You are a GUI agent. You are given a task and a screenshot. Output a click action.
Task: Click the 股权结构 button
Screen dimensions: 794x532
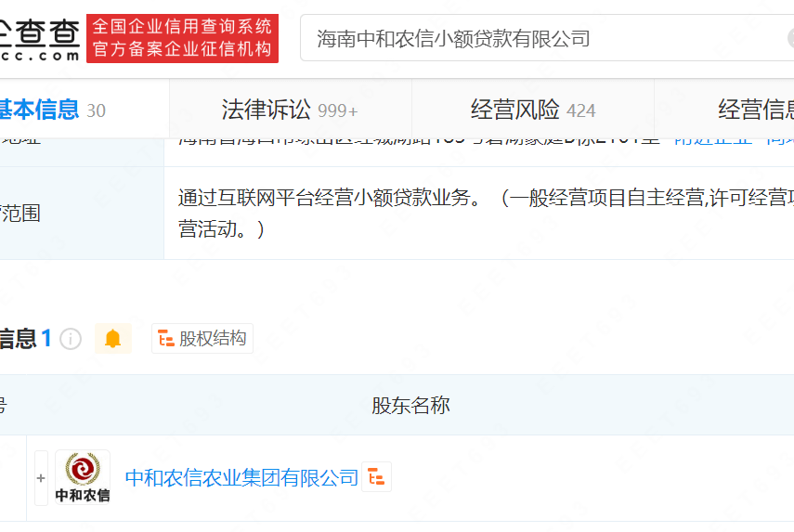[x=202, y=339]
